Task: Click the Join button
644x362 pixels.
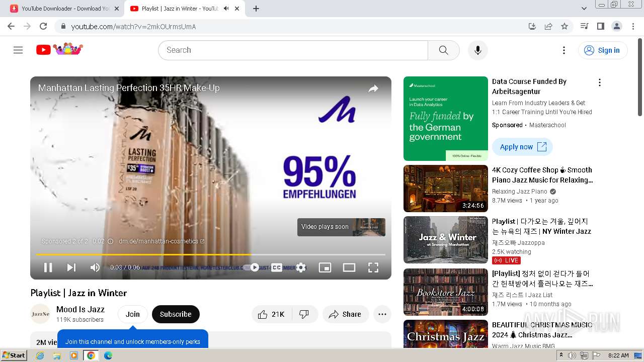Action: point(133,314)
